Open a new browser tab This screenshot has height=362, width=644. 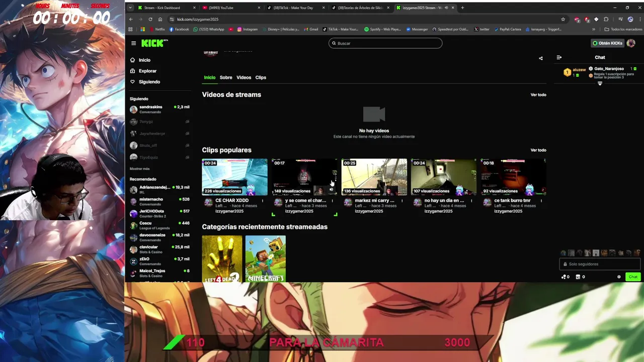[x=463, y=8]
